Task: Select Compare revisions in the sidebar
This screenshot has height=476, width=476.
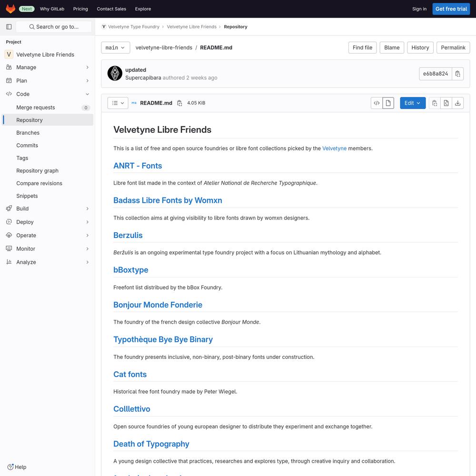Action: coord(47,183)
